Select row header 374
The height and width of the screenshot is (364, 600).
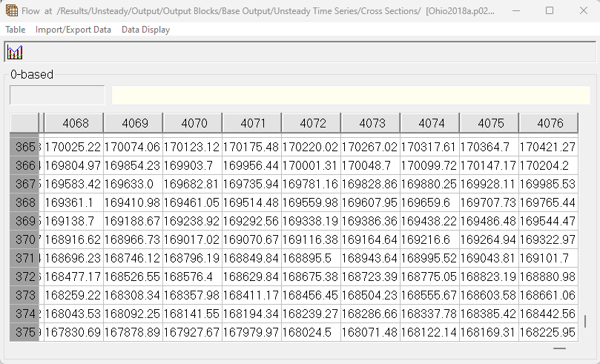point(24,314)
